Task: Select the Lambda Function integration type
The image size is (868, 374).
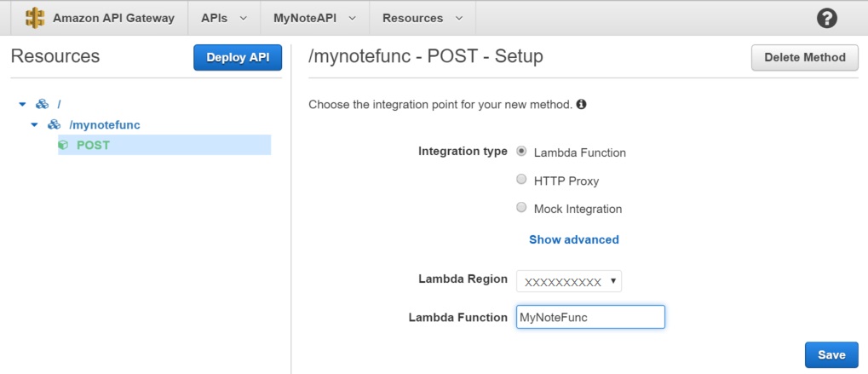Action: tap(521, 151)
